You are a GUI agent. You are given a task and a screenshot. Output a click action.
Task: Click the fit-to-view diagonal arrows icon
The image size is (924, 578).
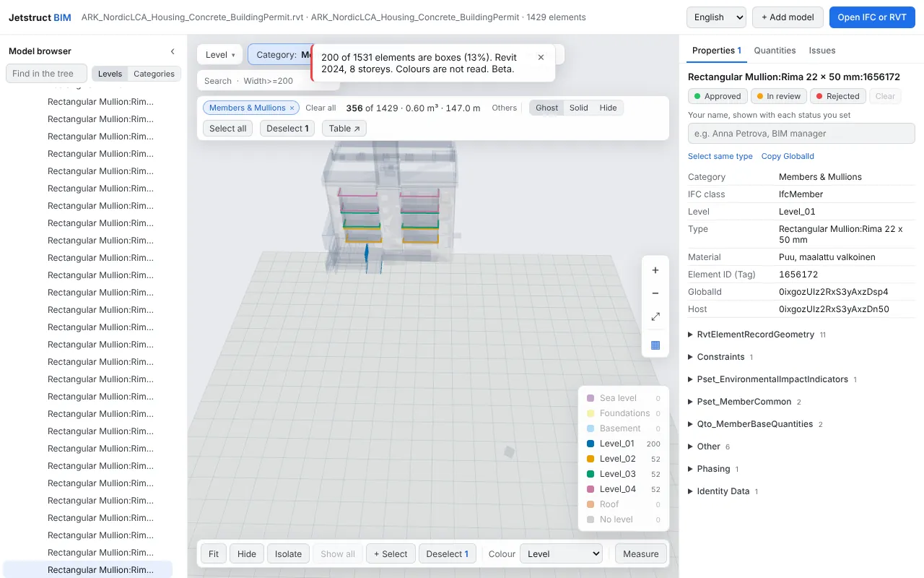655,316
